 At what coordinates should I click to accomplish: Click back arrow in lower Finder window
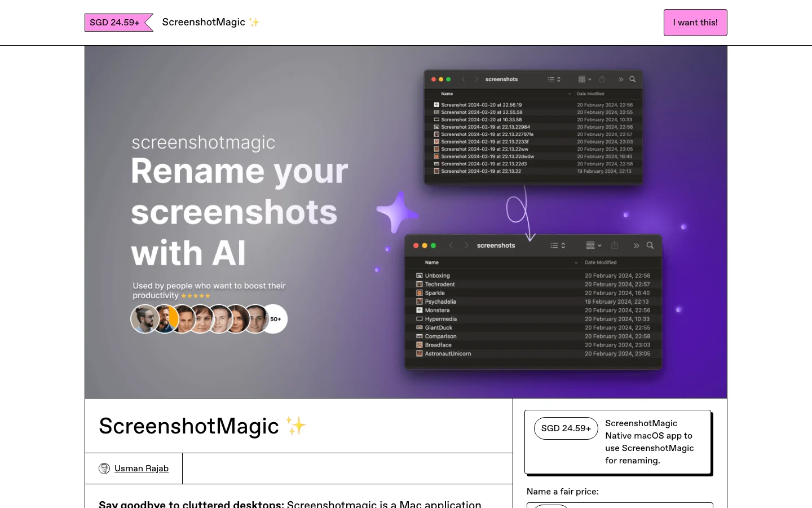[x=451, y=246]
